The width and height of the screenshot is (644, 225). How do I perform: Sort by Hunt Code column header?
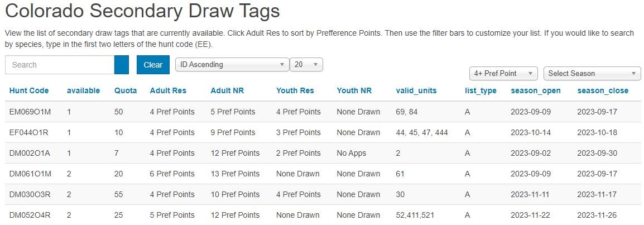point(29,91)
